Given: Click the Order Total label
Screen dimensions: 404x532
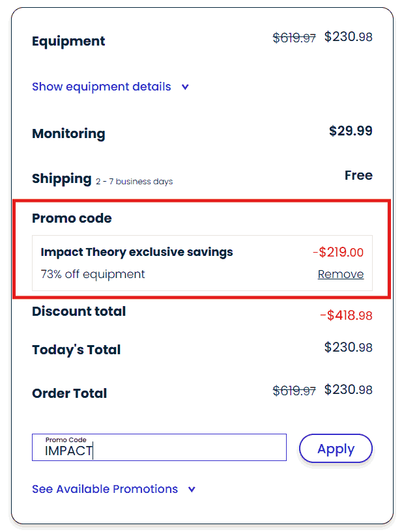Looking at the screenshot, I should 69,393.
